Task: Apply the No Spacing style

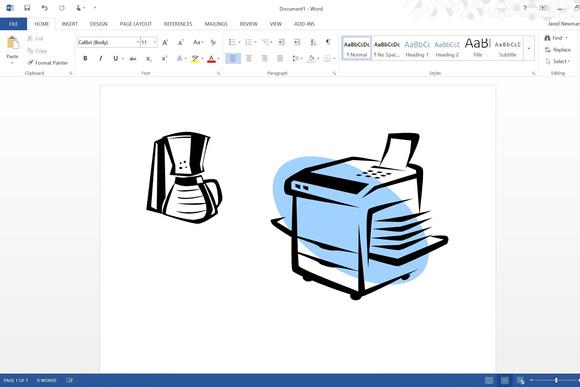Action: click(x=387, y=48)
